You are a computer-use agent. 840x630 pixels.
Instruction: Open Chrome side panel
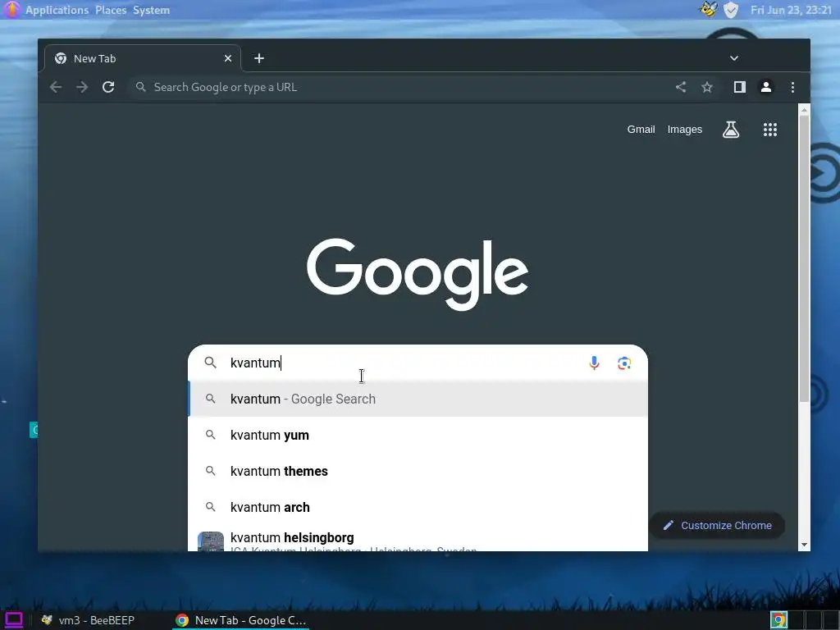(740, 87)
